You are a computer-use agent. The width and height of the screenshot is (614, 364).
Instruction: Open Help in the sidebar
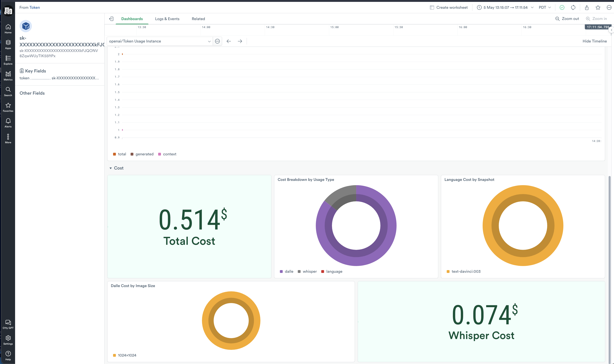8,356
